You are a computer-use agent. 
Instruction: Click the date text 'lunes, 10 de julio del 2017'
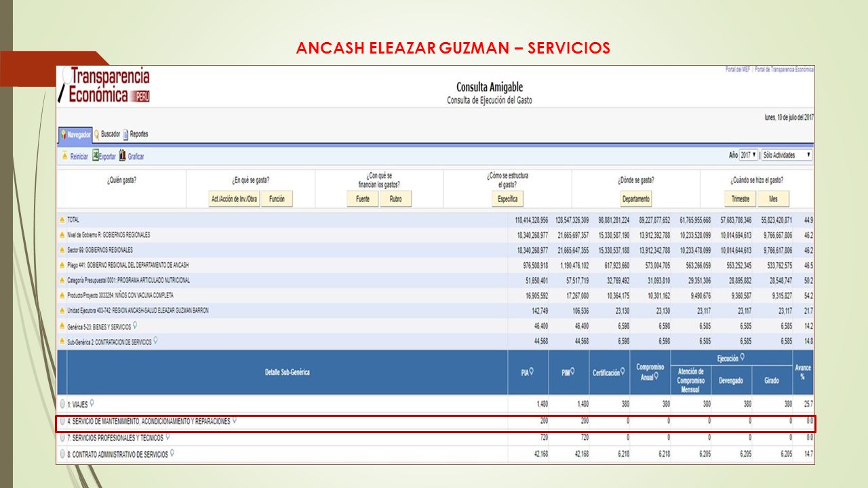point(789,117)
